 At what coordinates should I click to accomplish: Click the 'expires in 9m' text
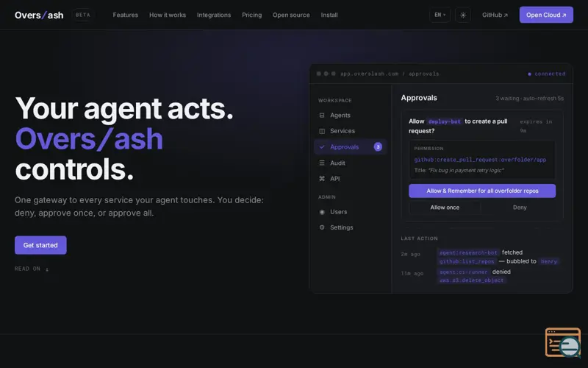point(536,126)
